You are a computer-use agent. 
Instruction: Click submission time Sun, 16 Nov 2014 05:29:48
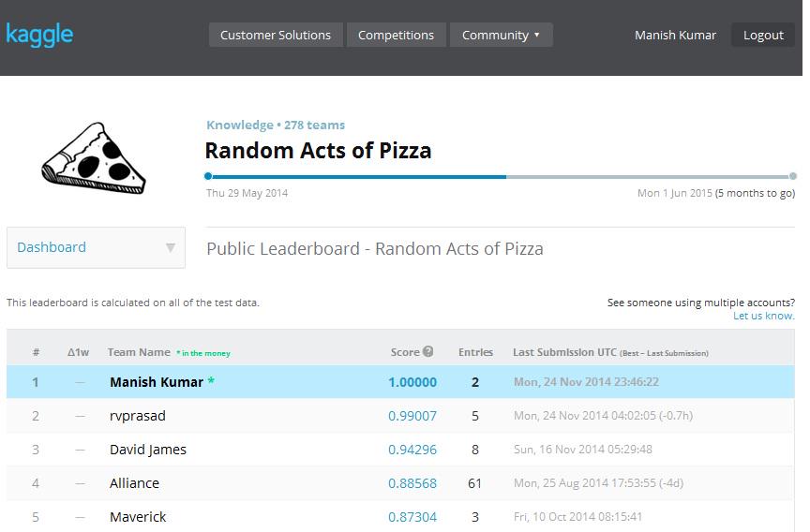coord(583,450)
